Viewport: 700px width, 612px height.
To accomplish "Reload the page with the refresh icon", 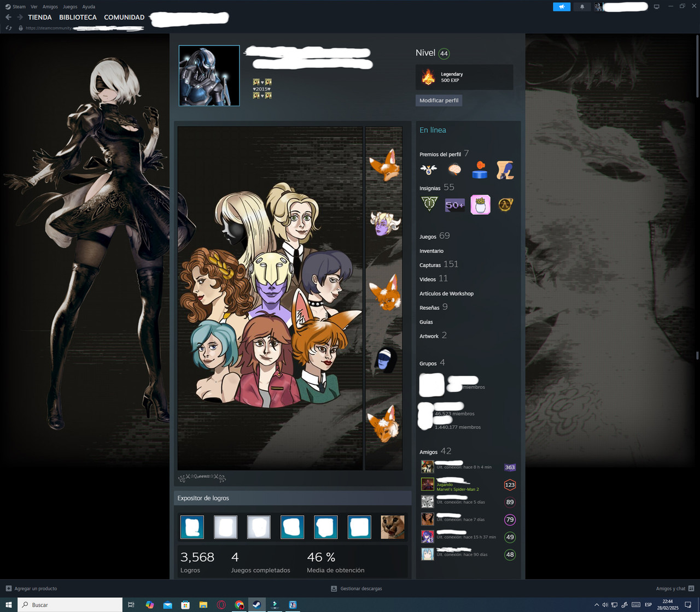I will (x=9, y=28).
